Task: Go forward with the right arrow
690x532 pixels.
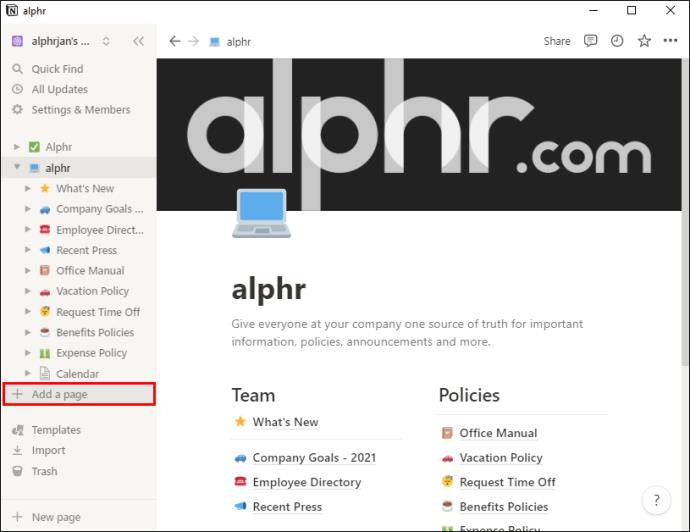Action: [193, 41]
